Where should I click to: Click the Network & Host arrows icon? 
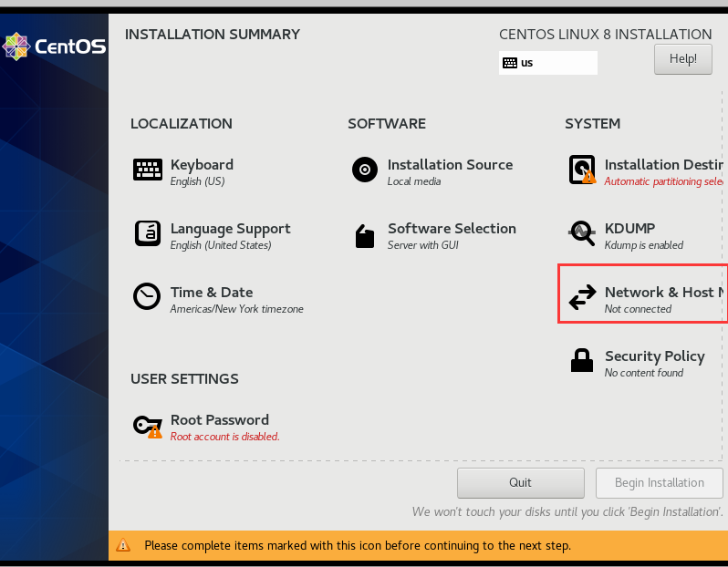pyautogui.click(x=582, y=297)
